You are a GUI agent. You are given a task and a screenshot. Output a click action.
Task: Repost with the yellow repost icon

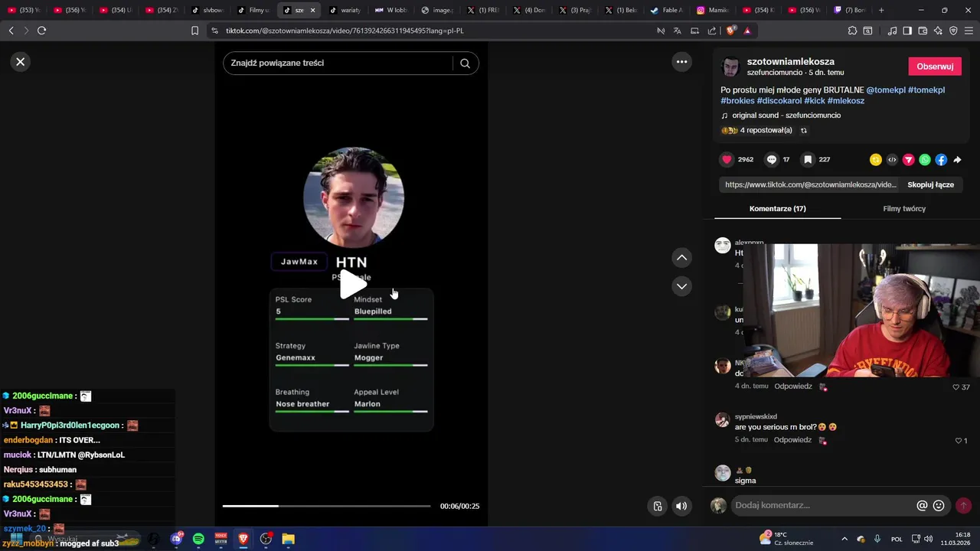pos(876,160)
